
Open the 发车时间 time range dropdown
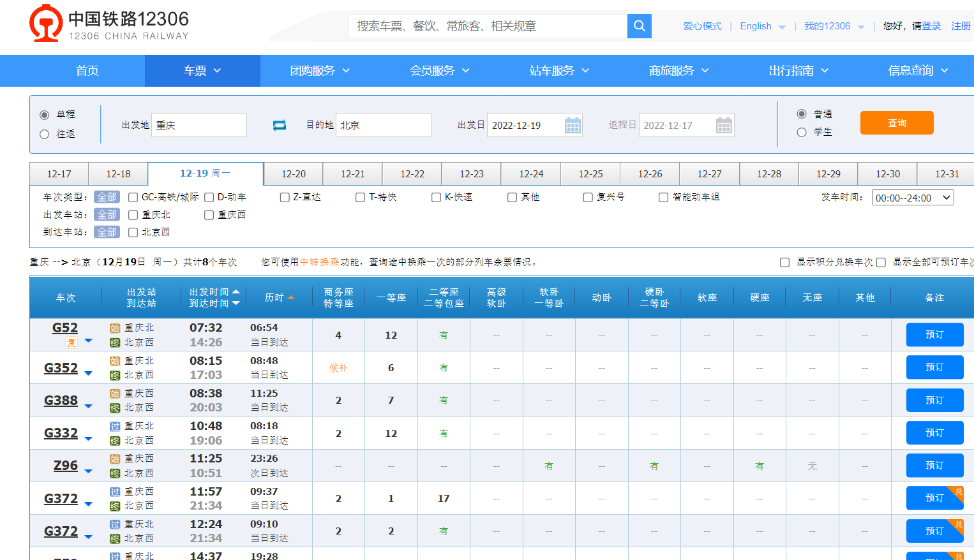tap(912, 198)
